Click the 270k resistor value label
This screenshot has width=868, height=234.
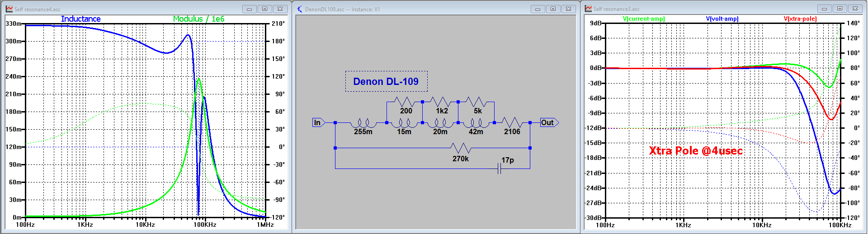pyautogui.click(x=461, y=159)
